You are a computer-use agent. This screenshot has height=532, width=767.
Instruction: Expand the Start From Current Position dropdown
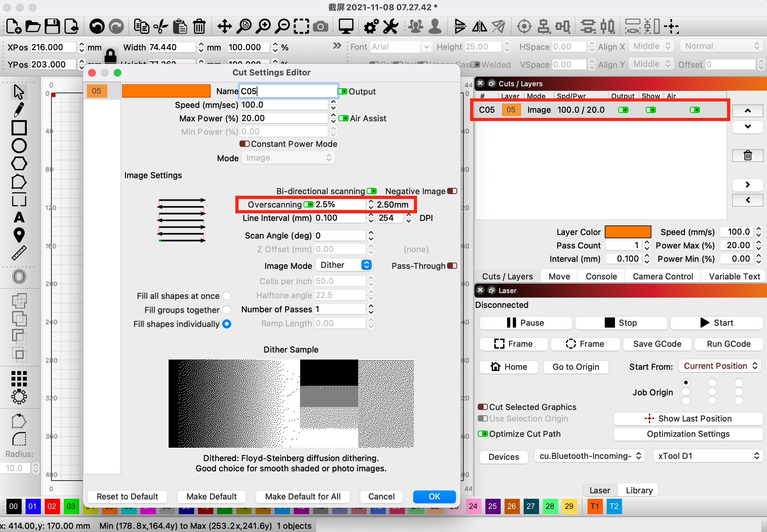720,366
